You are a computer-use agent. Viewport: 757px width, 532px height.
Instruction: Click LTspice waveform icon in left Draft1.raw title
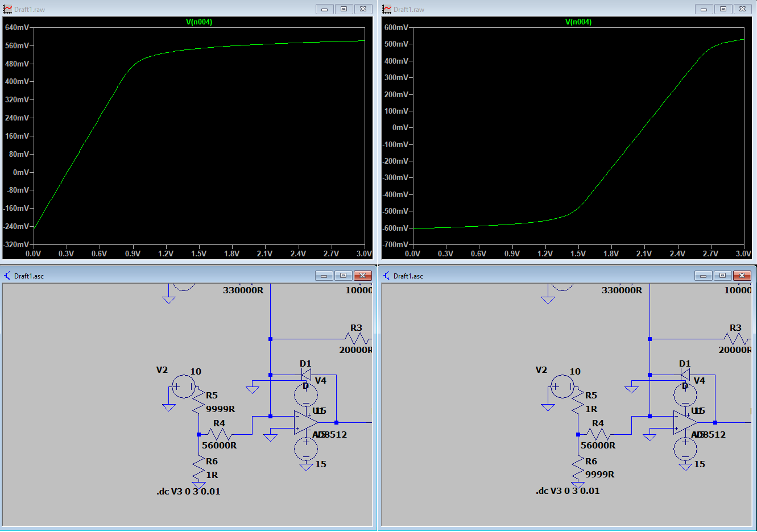(x=7, y=9)
